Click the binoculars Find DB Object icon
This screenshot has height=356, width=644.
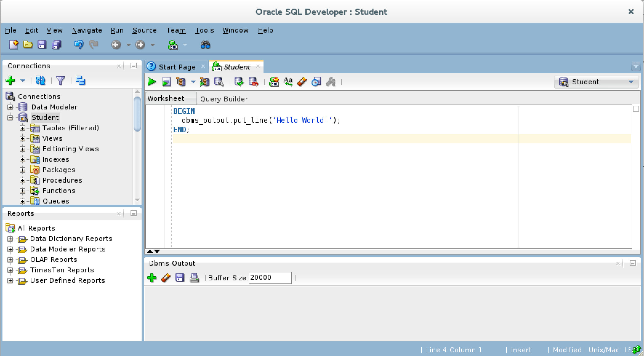[x=205, y=45]
